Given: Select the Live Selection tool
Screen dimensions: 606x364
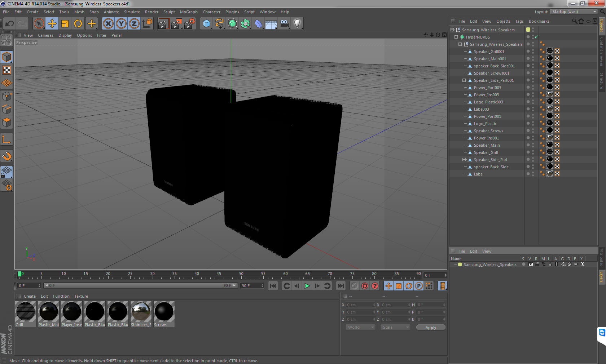Looking at the screenshot, I should (39, 24).
